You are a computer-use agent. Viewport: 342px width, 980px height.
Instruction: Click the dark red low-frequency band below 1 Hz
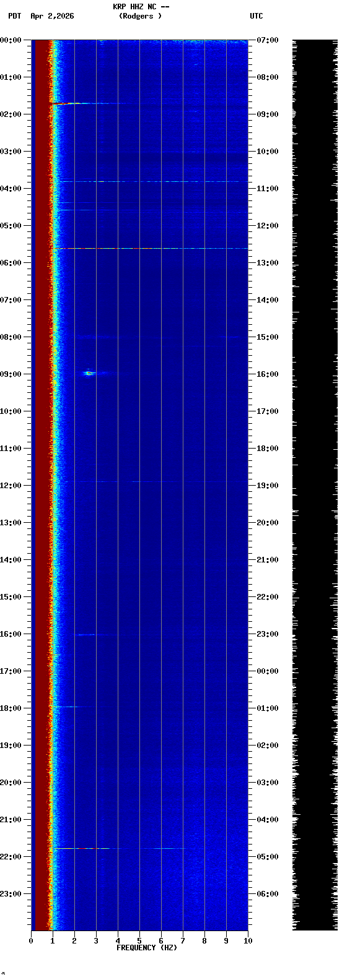tap(41, 485)
